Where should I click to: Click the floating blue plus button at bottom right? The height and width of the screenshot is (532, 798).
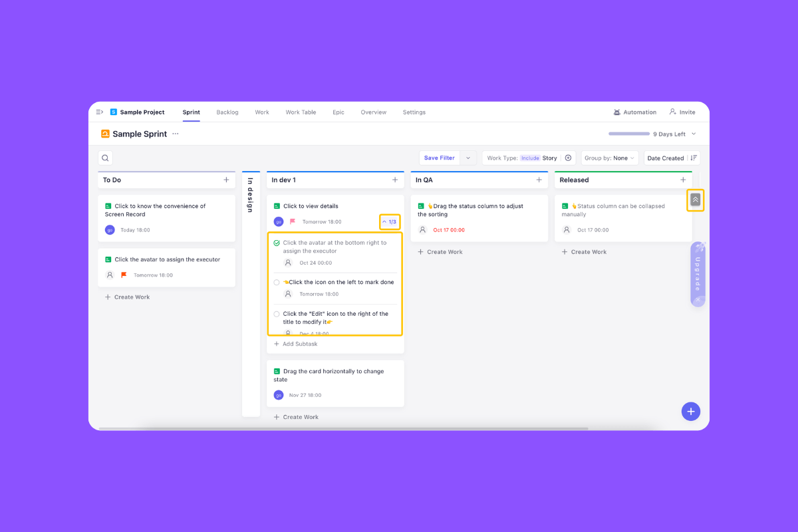click(691, 411)
